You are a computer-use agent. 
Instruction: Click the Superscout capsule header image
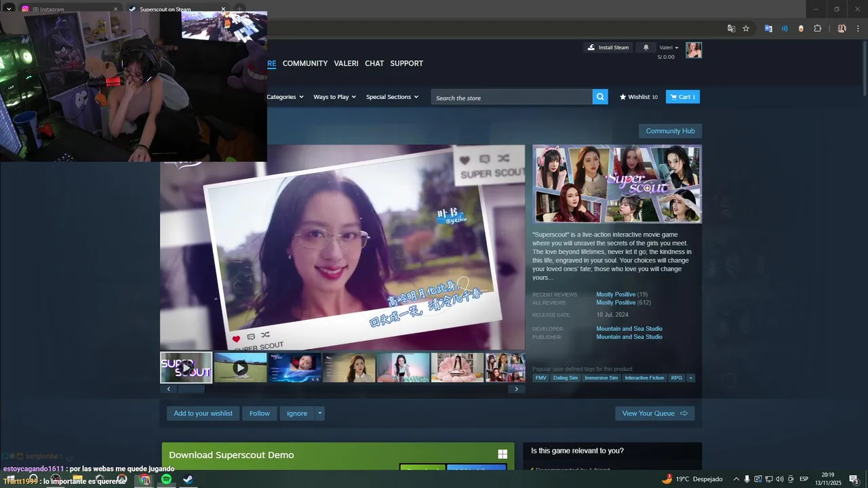[617, 184]
